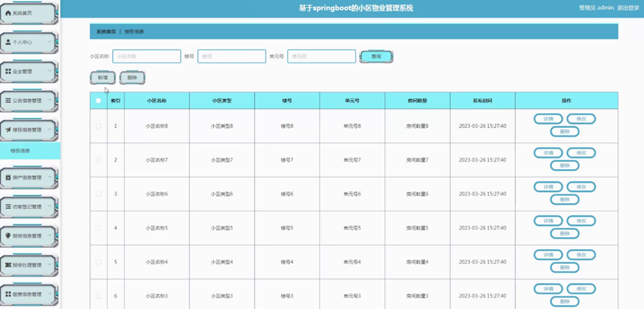
Task: Click 删除 in row 小区名称4
Action: (564, 267)
